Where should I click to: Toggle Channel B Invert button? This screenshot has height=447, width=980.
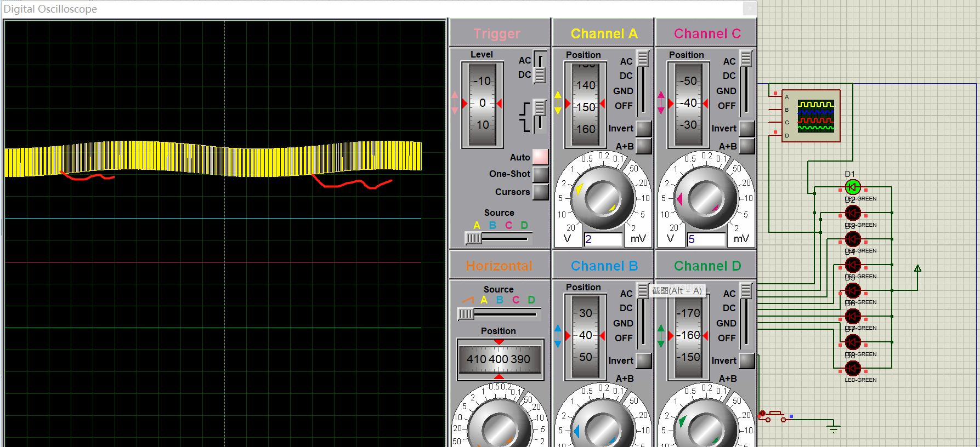[x=644, y=360]
